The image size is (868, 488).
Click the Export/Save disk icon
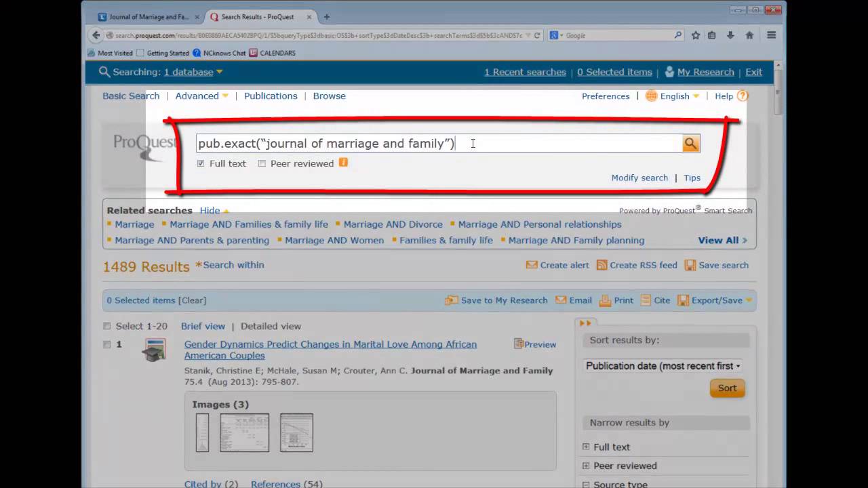point(683,300)
